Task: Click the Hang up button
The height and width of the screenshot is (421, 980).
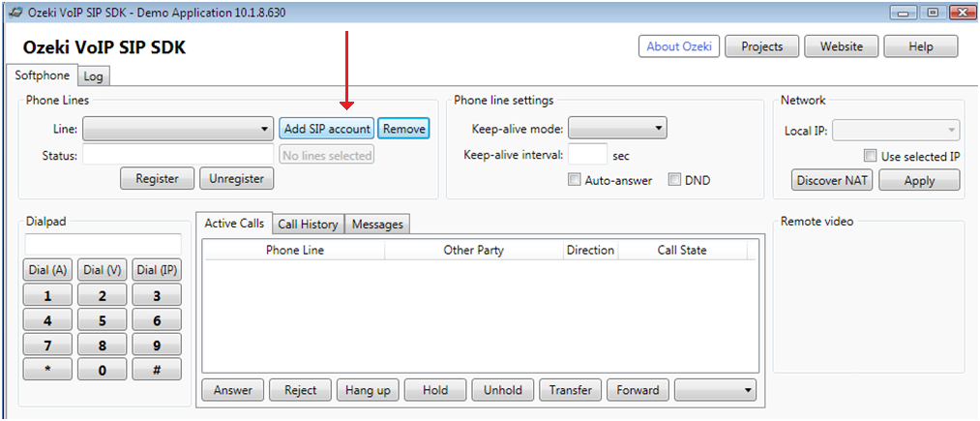Action: coord(368,390)
